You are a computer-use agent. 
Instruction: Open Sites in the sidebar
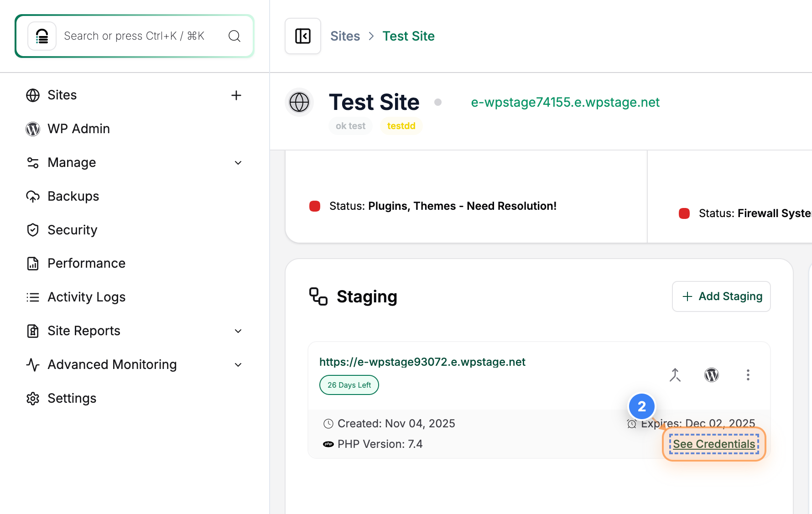62,95
